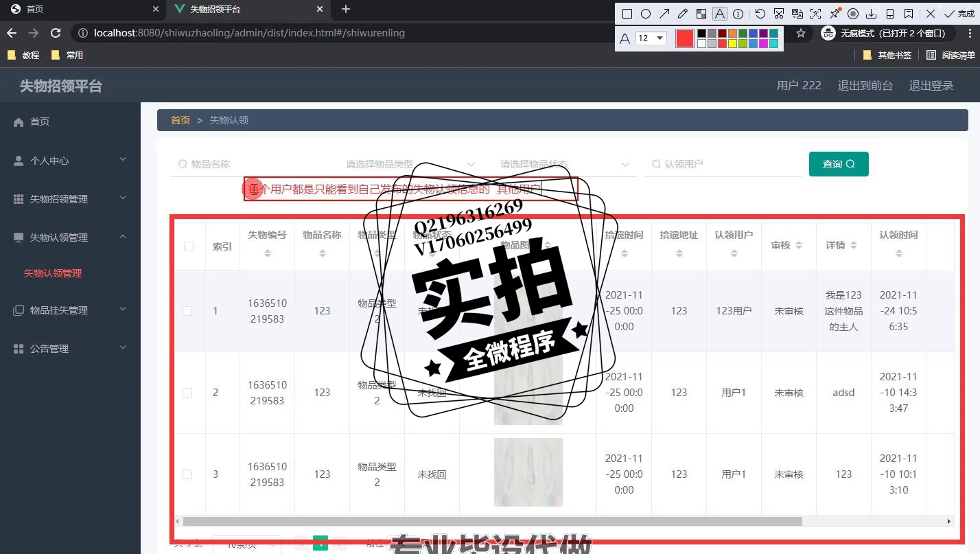Select the text annotation tool

[719, 14]
